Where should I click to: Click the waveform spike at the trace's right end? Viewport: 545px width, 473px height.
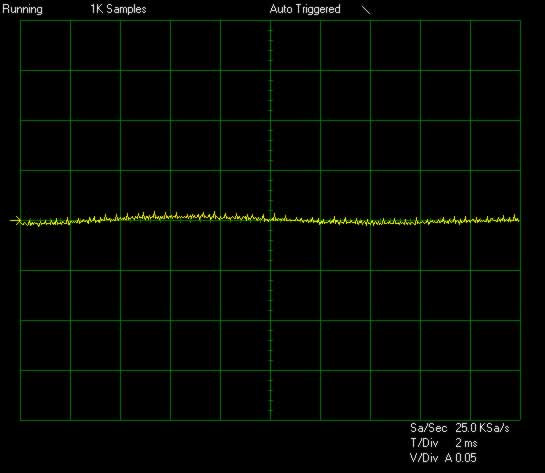point(515,217)
